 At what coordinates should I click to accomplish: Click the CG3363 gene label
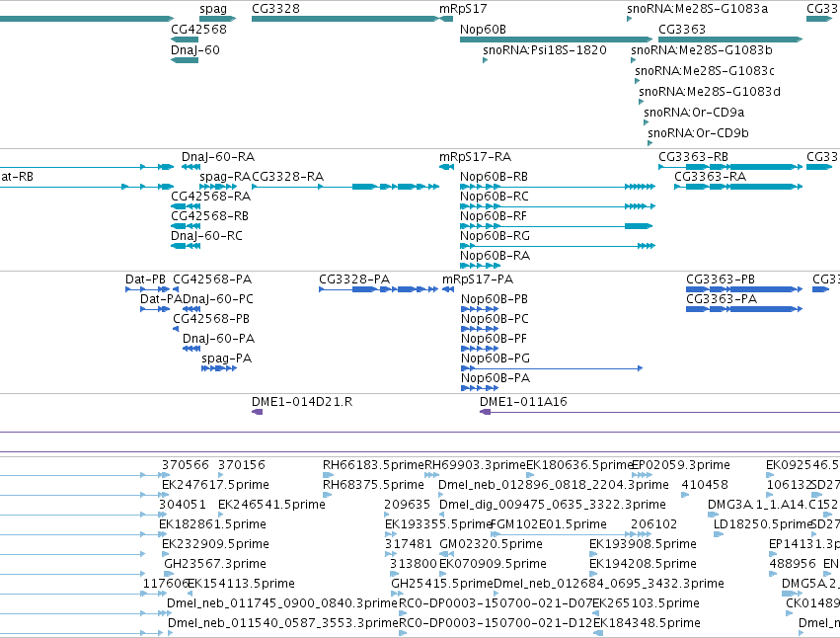click(681, 29)
